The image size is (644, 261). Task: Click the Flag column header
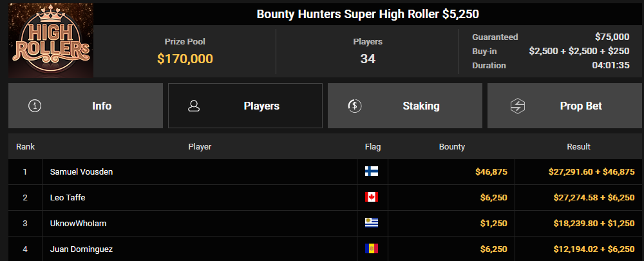(372, 147)
